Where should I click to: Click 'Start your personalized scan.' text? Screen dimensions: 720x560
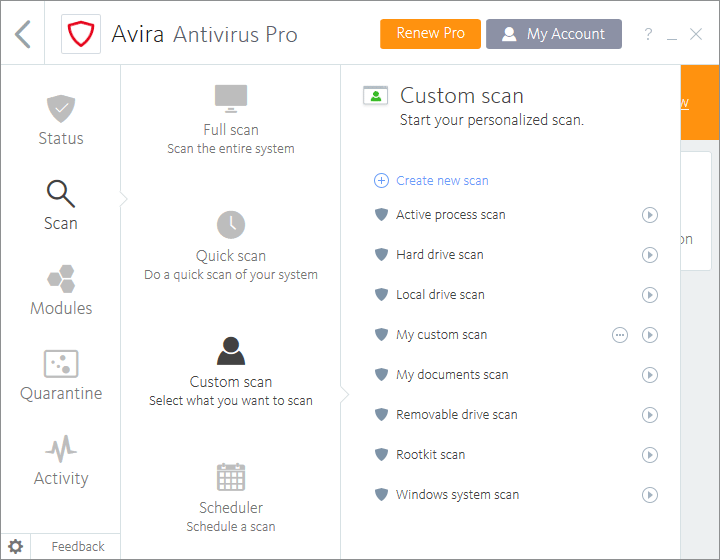click(492, 120)
